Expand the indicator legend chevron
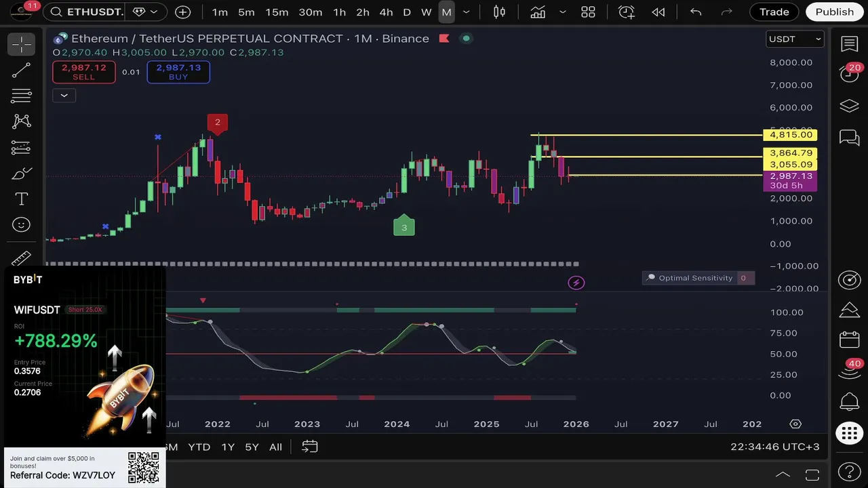Image resolution: width=868 pixels, height=488 pixels. click(64, 96)
